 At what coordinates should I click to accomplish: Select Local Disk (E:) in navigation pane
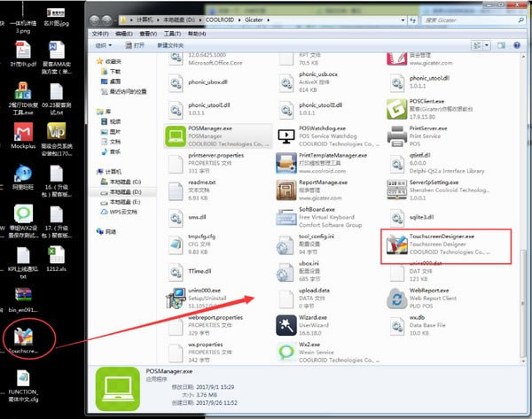click(121, 202)
